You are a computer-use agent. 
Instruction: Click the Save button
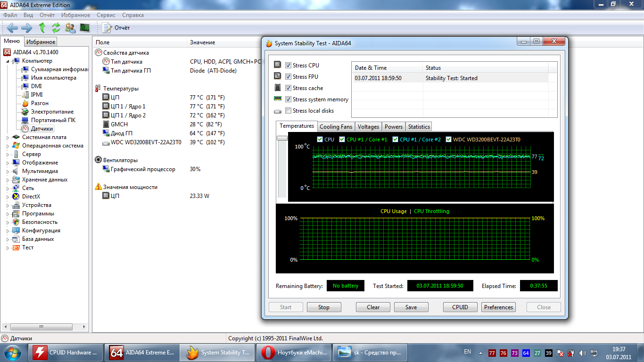411,307
